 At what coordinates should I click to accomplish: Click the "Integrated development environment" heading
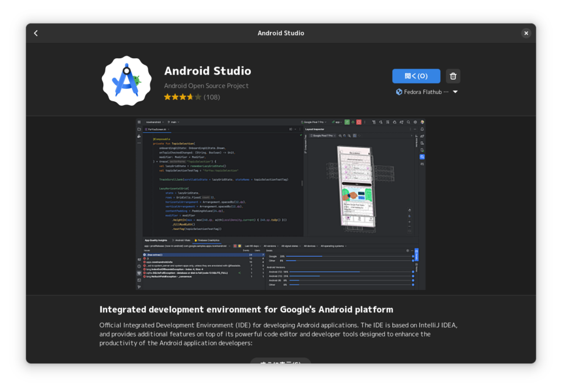coord(246,310)
